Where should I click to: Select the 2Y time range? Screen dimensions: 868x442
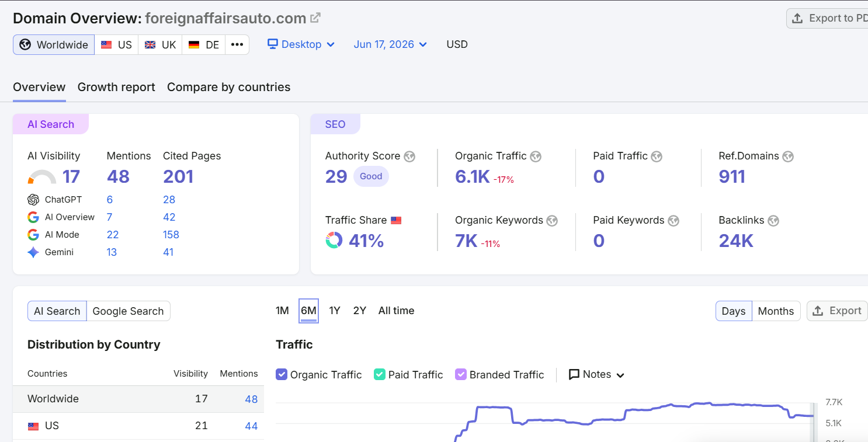(x=360, y=311)
